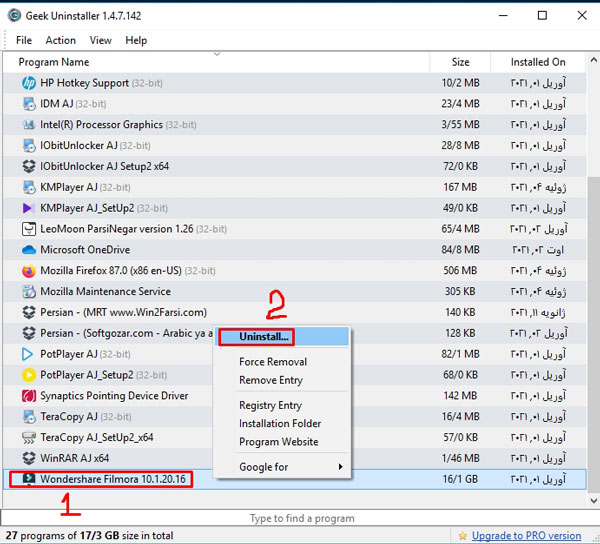Open the Help menu
600x544 pixels.
[x=136, y=40]
